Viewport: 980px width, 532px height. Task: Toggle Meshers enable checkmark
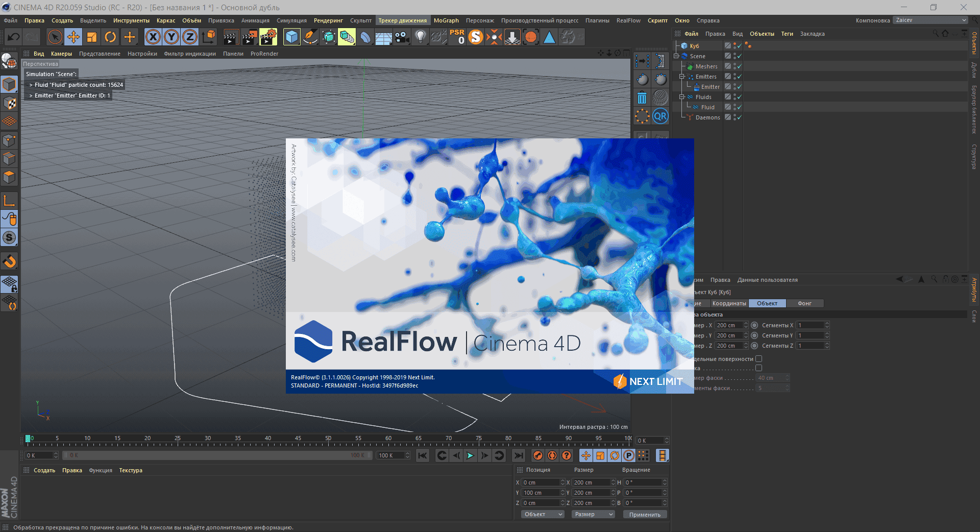click(x=739, y=66)
